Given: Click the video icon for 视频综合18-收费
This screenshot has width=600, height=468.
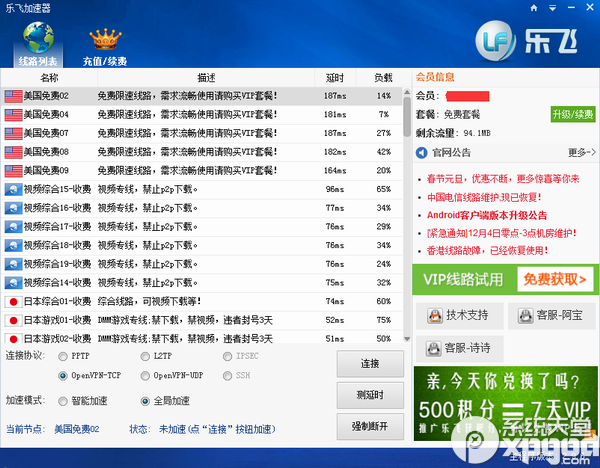Looking at the screenshot, I should click(x=13, y=246).
